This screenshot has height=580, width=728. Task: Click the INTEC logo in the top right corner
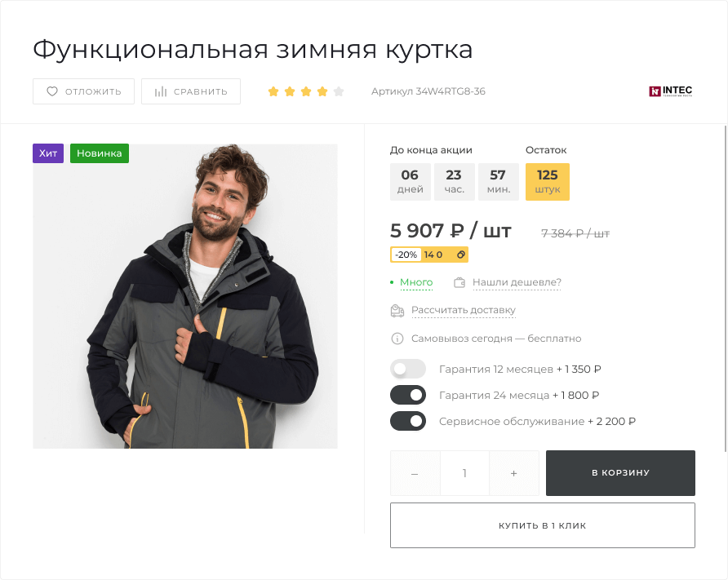pyautogui.click(x=670, y=91)
